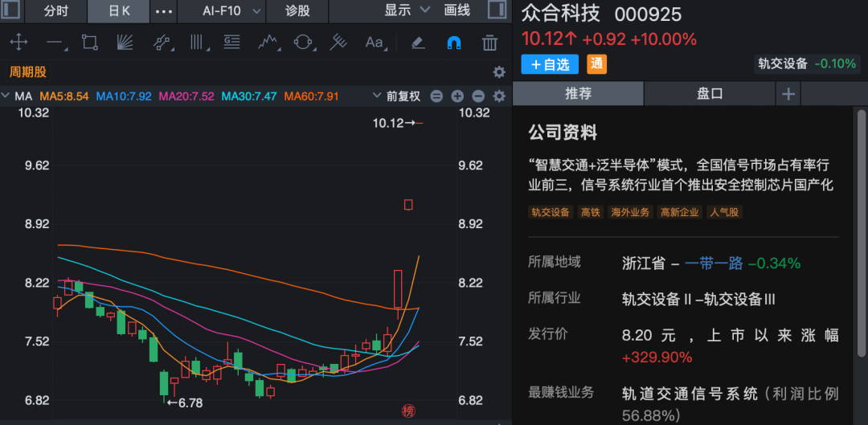
Task: Toggle the left sidebar panel
Action: [10, 11]
